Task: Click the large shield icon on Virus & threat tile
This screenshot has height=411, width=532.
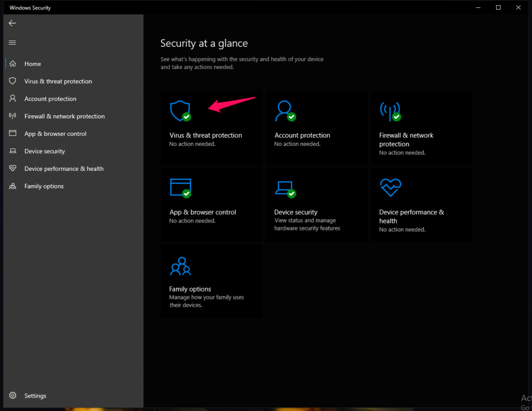Action: [x=180, y=111]
